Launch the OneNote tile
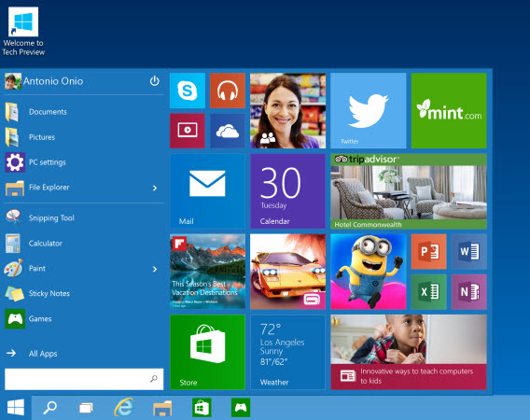 pos(469,292)
